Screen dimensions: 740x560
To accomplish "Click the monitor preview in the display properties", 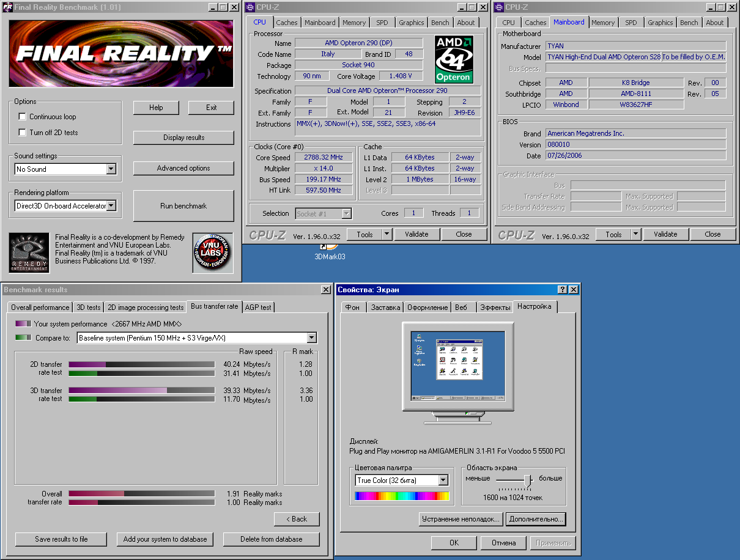I will coord(458,367).
